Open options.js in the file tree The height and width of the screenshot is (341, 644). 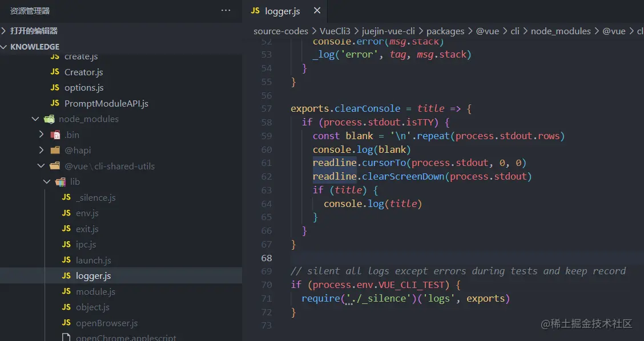84,88
